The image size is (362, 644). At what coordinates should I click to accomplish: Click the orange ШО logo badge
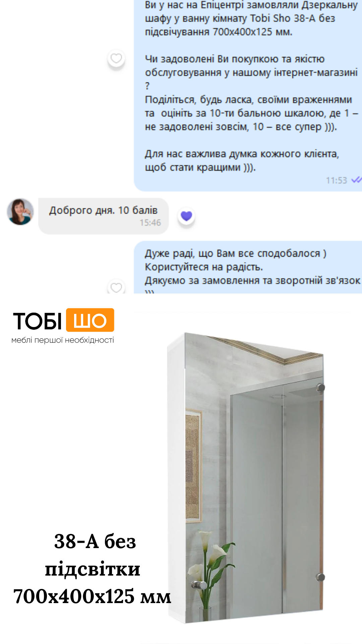click(90, 320)
